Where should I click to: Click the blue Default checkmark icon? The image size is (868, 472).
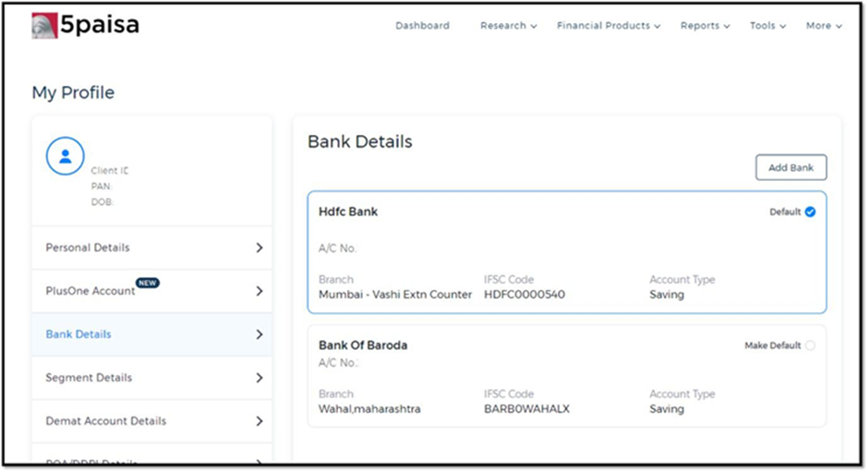(x=810, y=212)
